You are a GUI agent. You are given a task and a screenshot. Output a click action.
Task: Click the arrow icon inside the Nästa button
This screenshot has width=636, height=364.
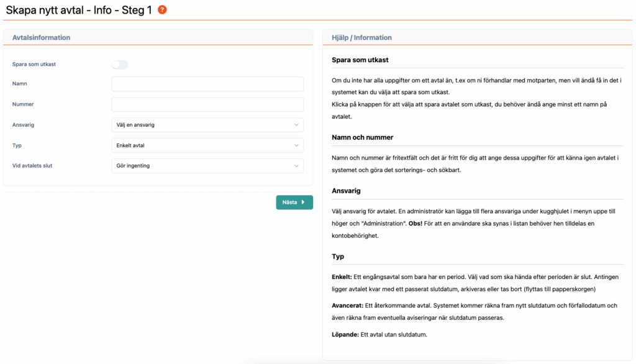point(303,202)
